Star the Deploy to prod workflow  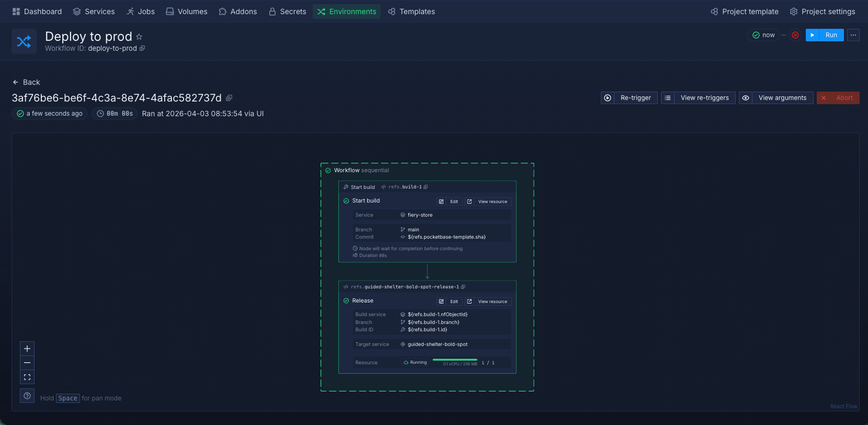click(x=139, y=37)
